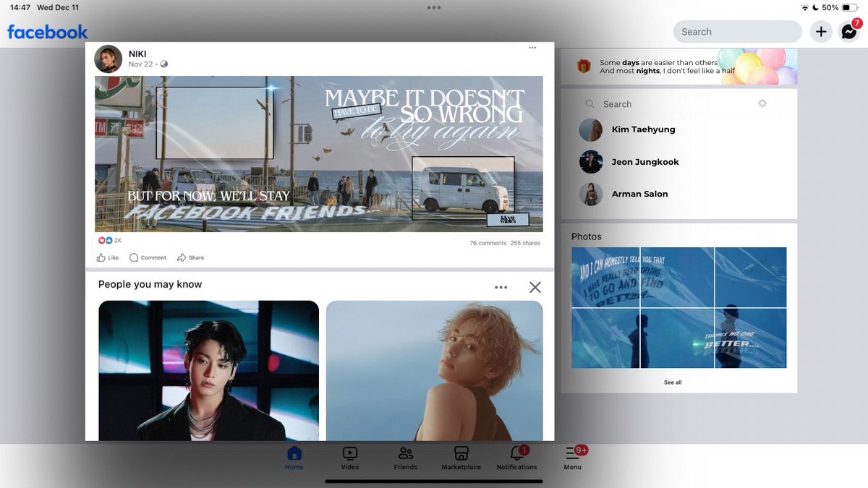Open the 255 shares link

525,243
